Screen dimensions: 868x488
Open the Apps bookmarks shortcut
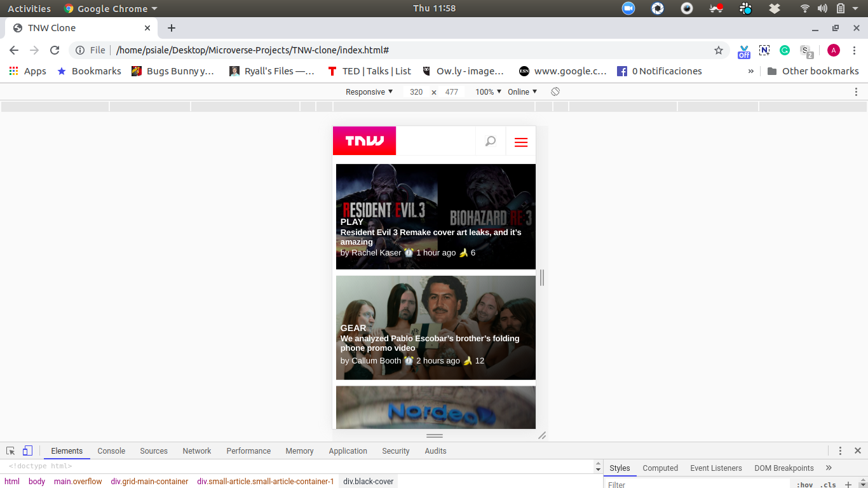(x=28, y=71)
